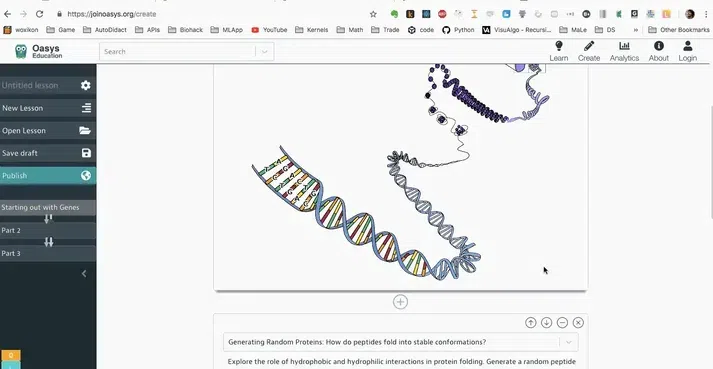Add new module with plus circle
The width and height of the screenshot is (713, 369).
tap(400, 302)
